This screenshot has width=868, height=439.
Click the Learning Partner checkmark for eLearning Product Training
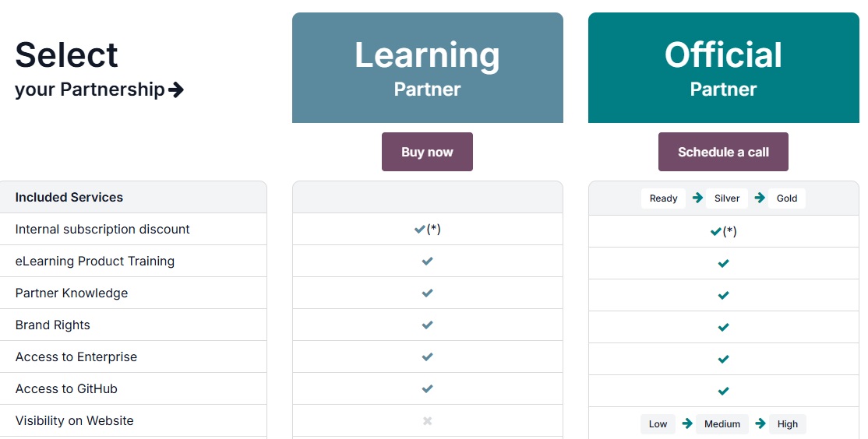point(427,261)
